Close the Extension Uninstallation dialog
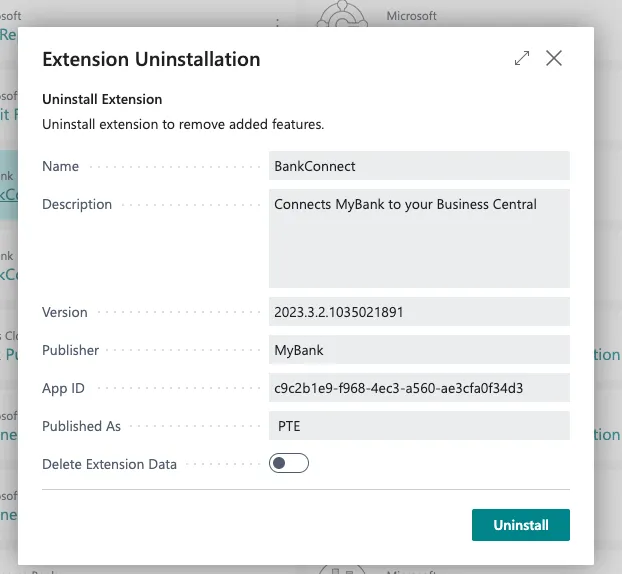 pyautogui.click(x=554, y=58)
